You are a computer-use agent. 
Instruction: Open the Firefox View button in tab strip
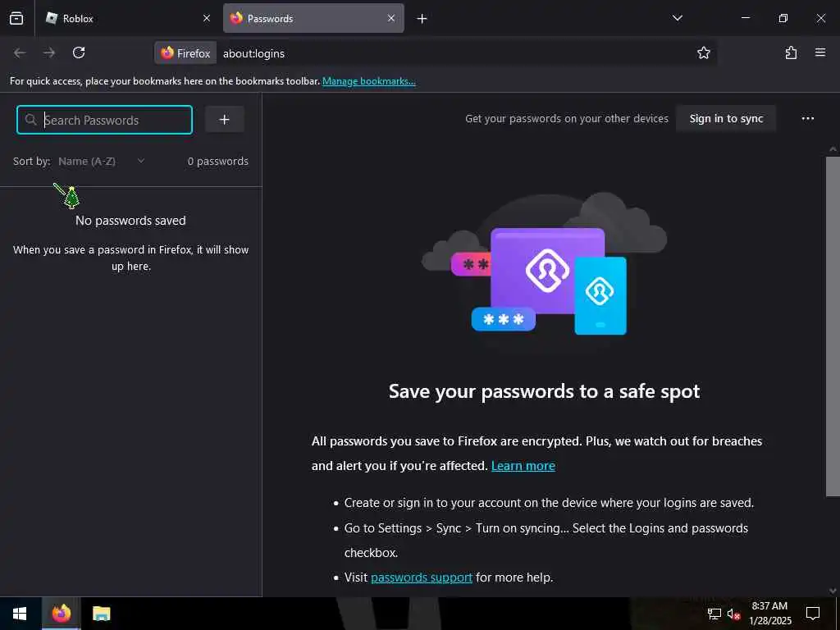pyautogui.click(x=16, y=18)
